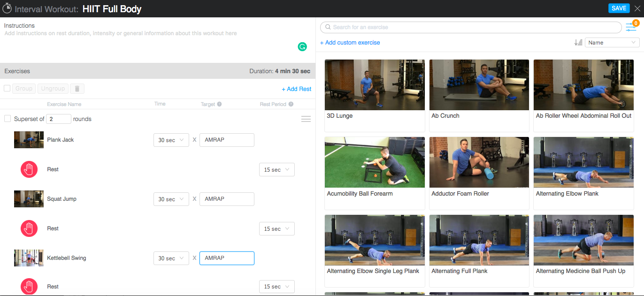644x296 pixels.
Task: Open Kettlebell Swing time dropdown
Action: tap(171, 258)
